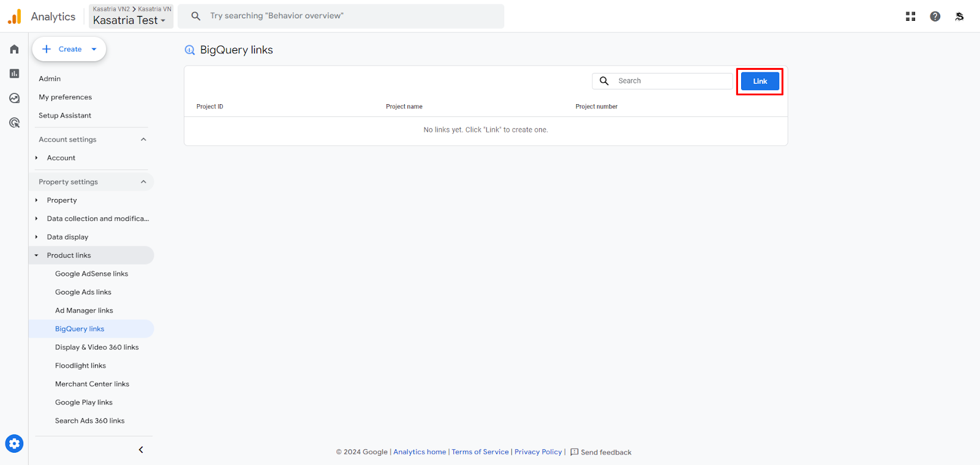Viewport: 980px width, 465px height.
Task: Open My preferences
Action: point(66,97)
